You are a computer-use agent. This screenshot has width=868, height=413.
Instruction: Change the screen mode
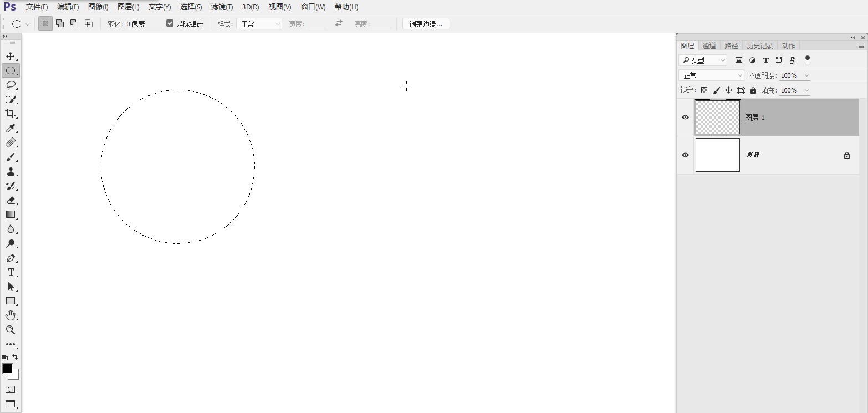pos(11,404)
